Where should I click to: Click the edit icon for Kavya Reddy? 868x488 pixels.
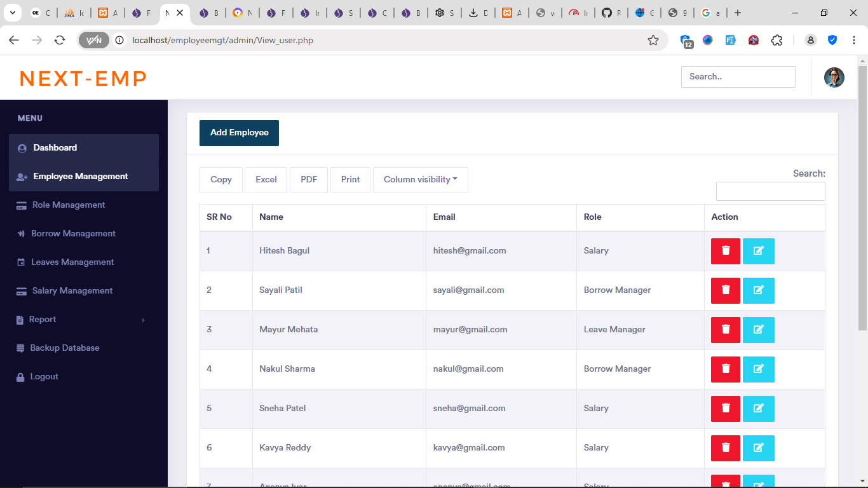[758, 448]
